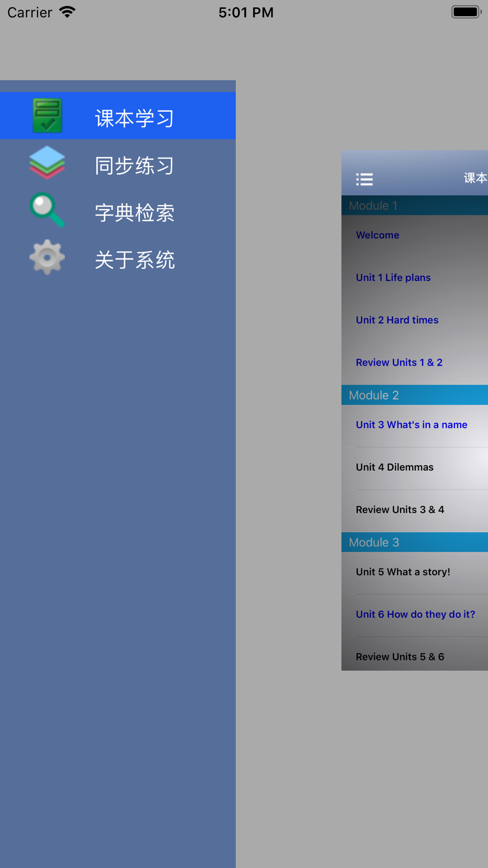488x868 pixels.
Task: Click the Module 3 section header
Action: [x=415, y=542]
